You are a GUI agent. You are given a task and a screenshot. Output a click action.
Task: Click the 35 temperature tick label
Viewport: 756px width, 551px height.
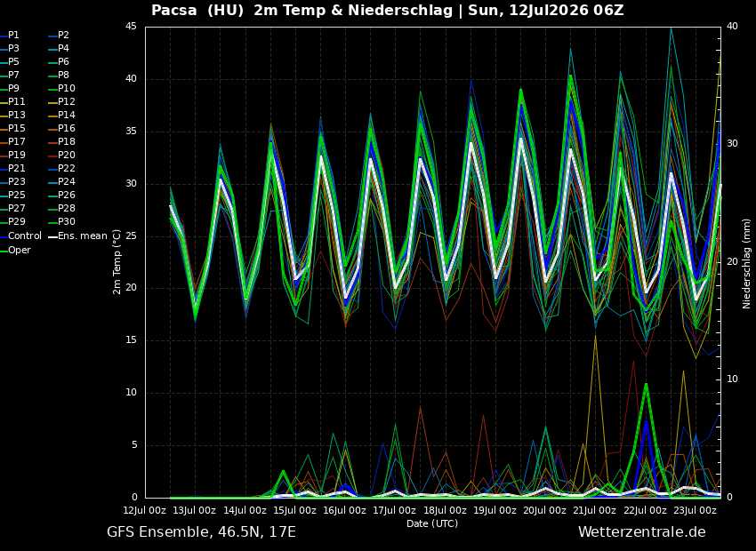tap(132, 132)
